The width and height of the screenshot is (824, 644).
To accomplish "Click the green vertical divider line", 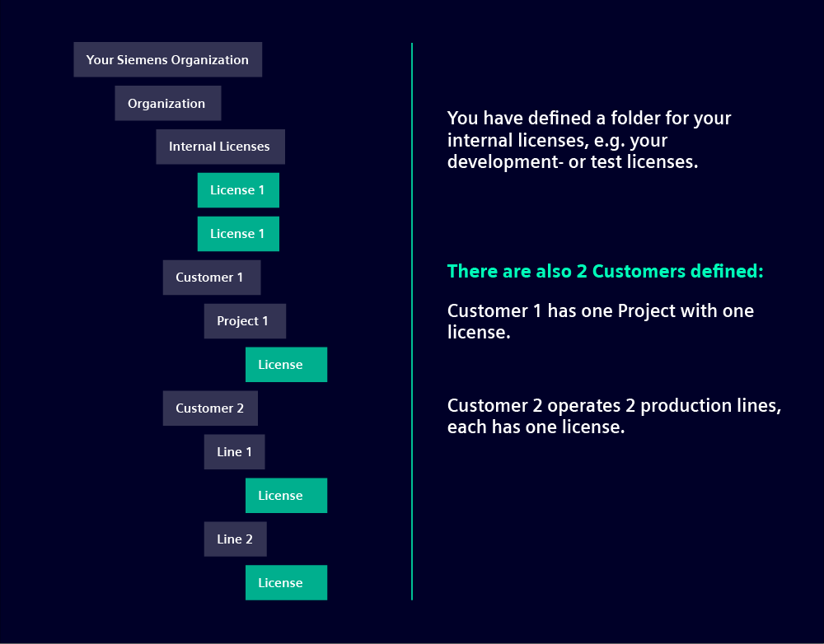I will (x=412, y=321).
